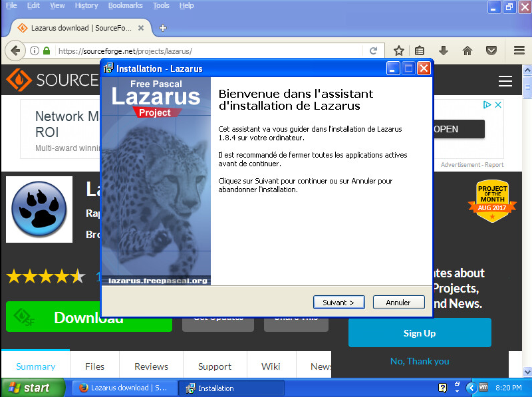This screenshot has height=397, width=532.
Task: Click the lazarus.freepascal.org banner text
Action: [x=158, y=281]
